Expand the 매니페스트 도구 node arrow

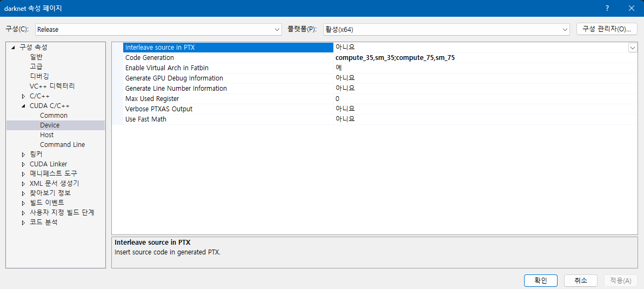point(23,174)
